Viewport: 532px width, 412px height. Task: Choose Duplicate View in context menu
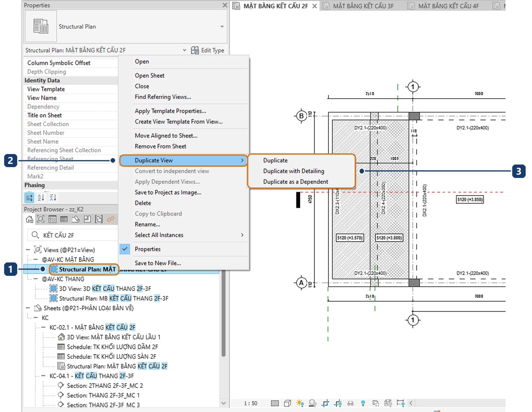point(183,160)
